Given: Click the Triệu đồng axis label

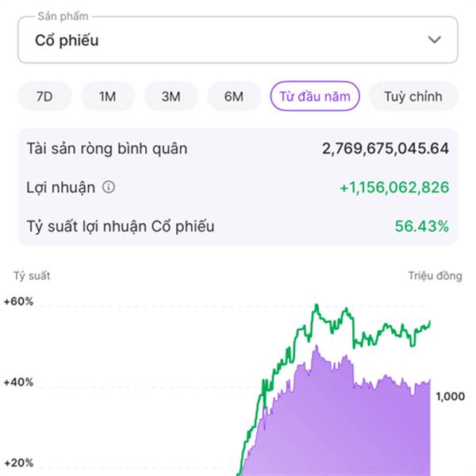Looking at the screenshot, I should [435, 276].
